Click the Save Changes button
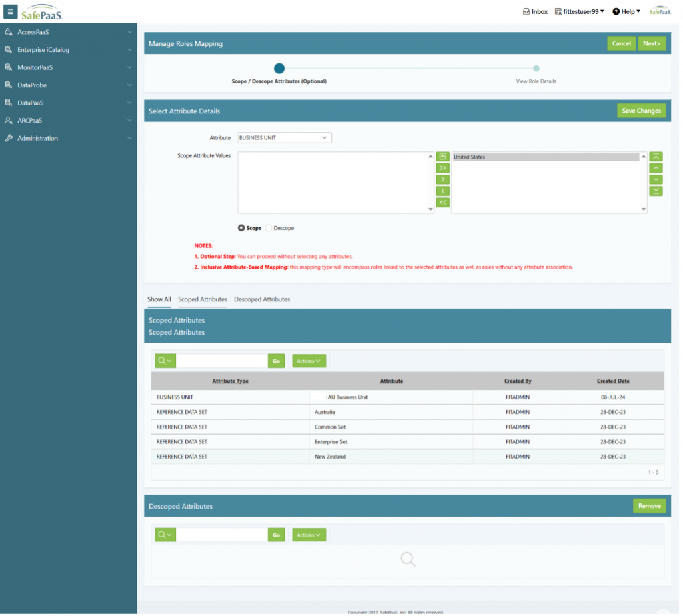Screen dimensions: 683x616 pyautogui.click(x=641, y=111)
